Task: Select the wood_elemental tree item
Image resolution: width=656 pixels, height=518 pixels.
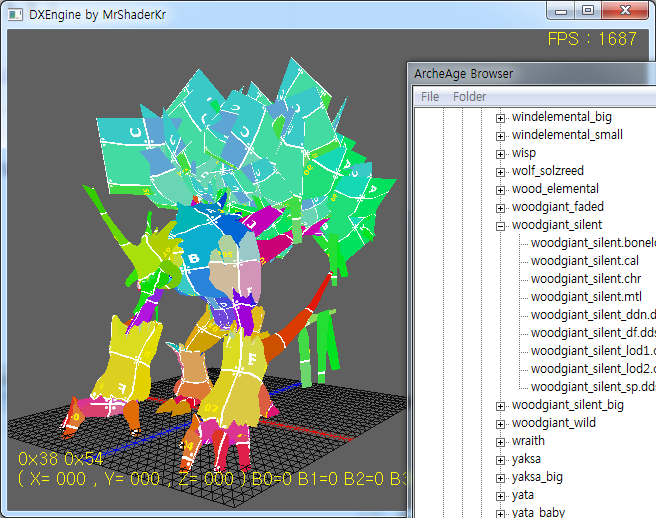Action: point(555,189)
